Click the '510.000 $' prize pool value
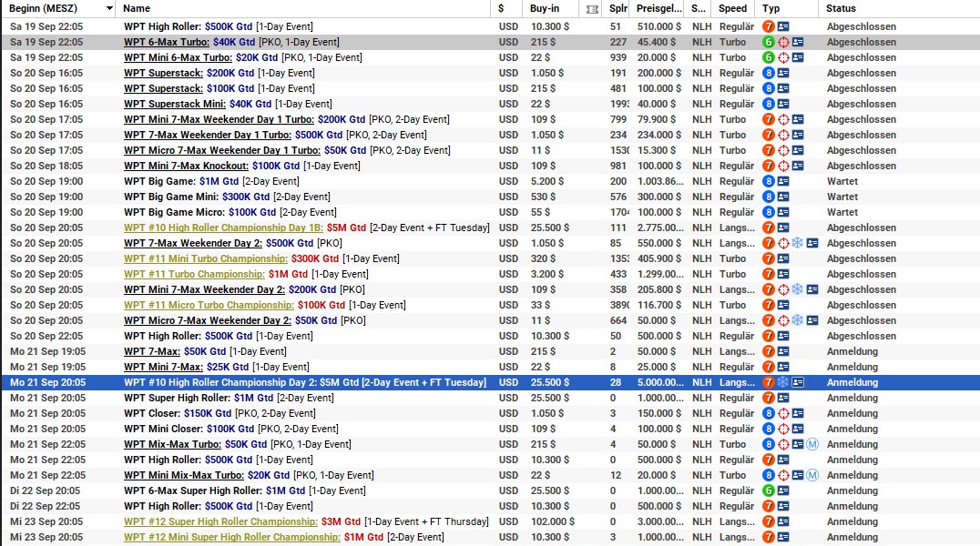Screen dimensions: 980x546 tap(659, 27)
